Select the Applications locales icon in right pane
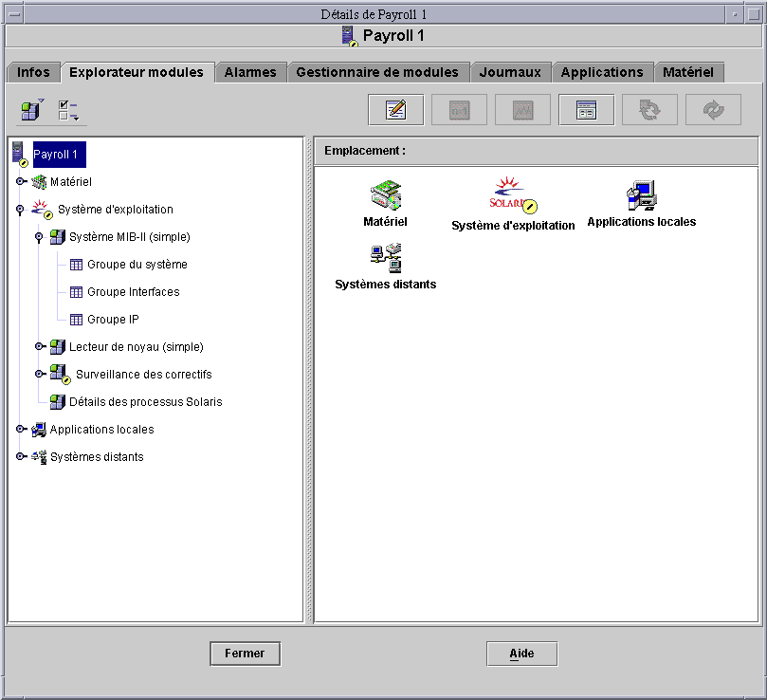 pos(641,194)
